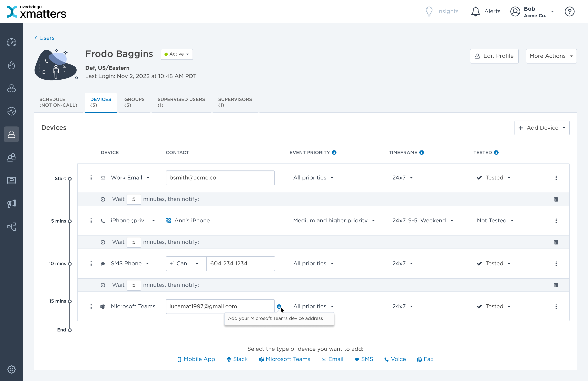This screenshot has width=588, height=381.
Task: Click the xMatters logo
Action: [x=37, y=11]
